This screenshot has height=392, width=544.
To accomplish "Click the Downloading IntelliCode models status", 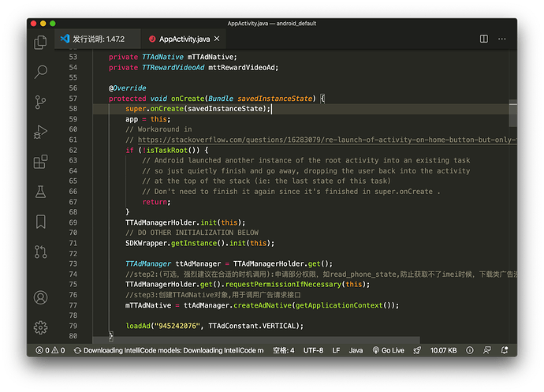I will (169, 350).
